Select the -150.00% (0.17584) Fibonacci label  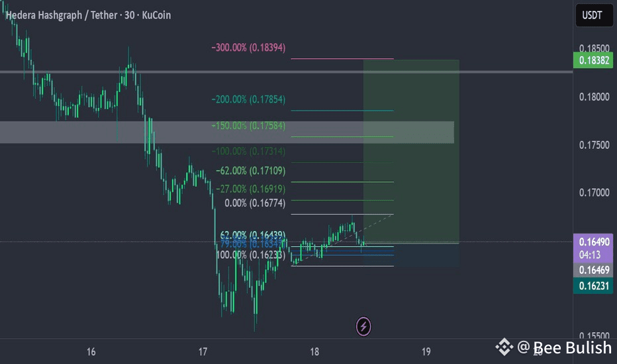click(x=248, y=126)
